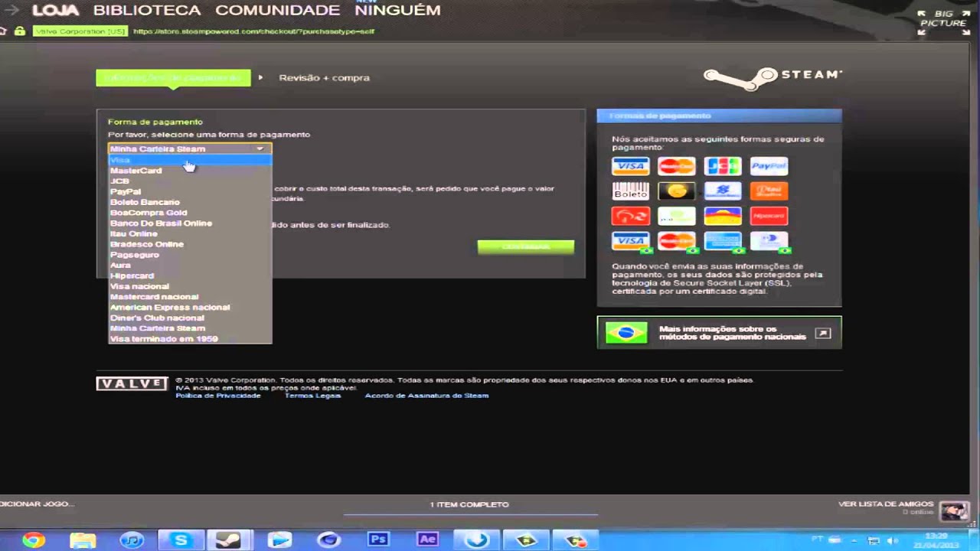Image resolution: width=980 pixels, height=551 pixels.
Task: Click the PayPal payment icon
Action: pyautogui.click(x=769, y=166)
